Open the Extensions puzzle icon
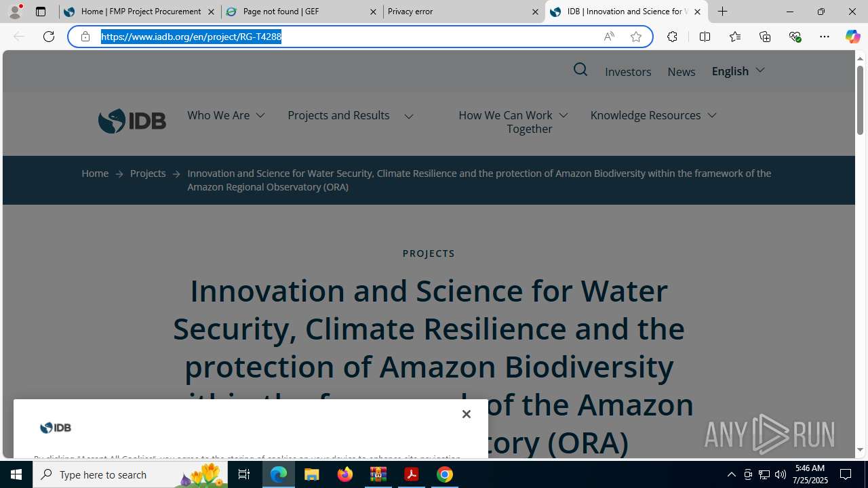This screenshot has width=868, height=488. [672, 37]
